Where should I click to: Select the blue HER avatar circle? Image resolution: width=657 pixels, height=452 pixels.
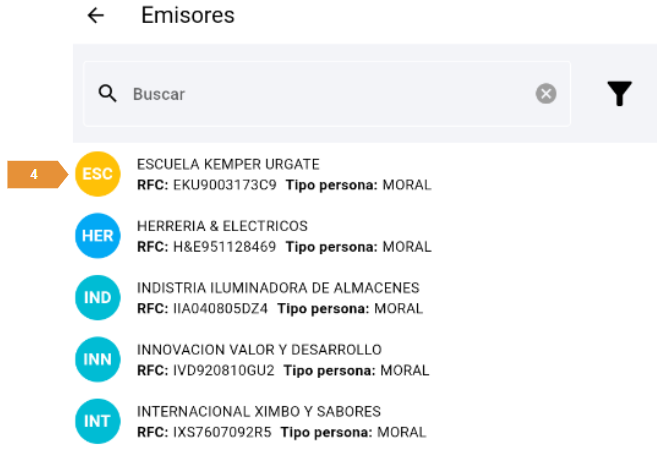click(x=97, y=236)
